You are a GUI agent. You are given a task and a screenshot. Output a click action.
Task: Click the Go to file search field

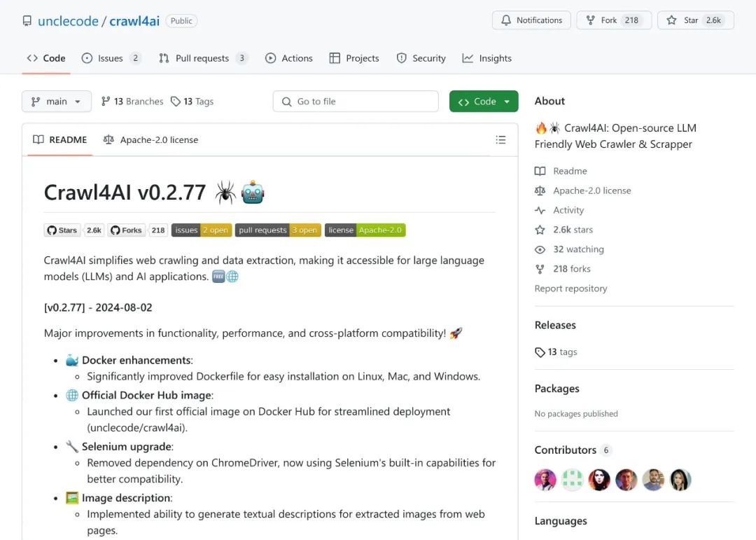click(x=356, y=102)
